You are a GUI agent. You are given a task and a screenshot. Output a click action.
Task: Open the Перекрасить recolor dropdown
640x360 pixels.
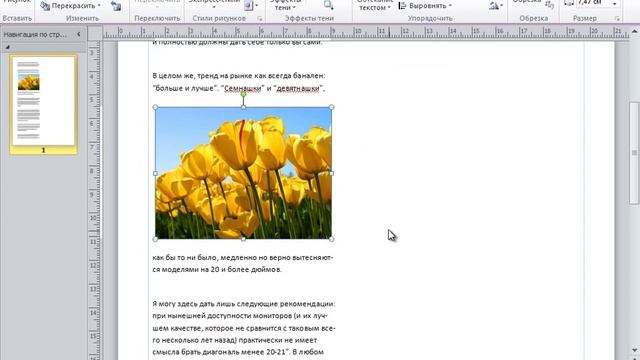coord(70,6)
